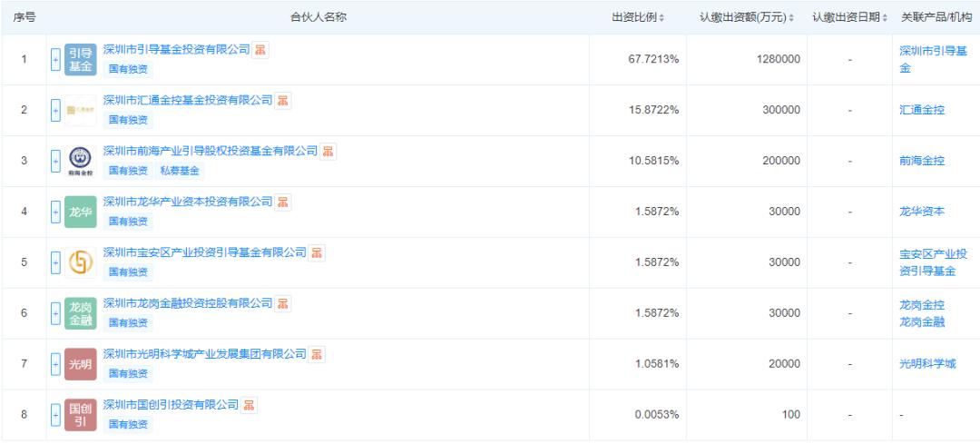980x444 pixels.
Task: Sort by 出资比例 column header
Action: [x=638, y=17]
